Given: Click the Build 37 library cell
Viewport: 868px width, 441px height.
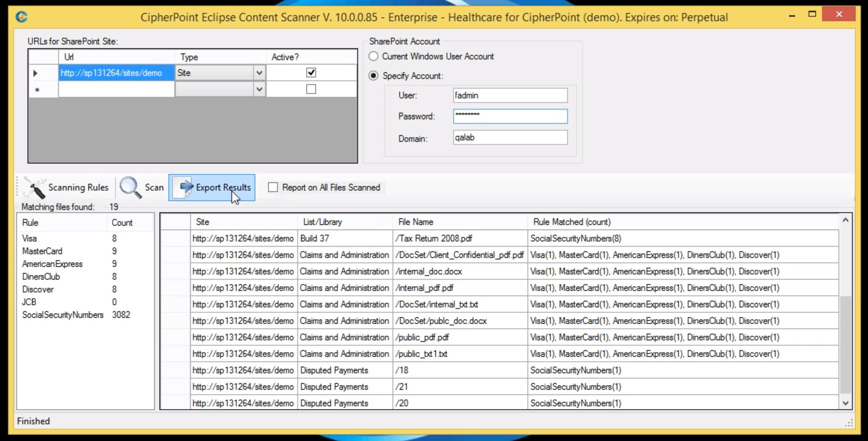Looking at the screenshot, I should [x=345, y=239].
